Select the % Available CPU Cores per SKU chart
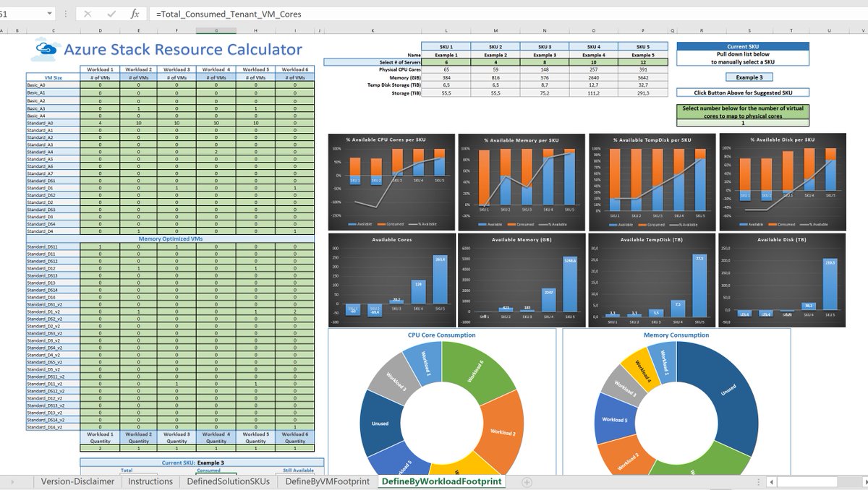868x490 pixels. pos(392,181)
